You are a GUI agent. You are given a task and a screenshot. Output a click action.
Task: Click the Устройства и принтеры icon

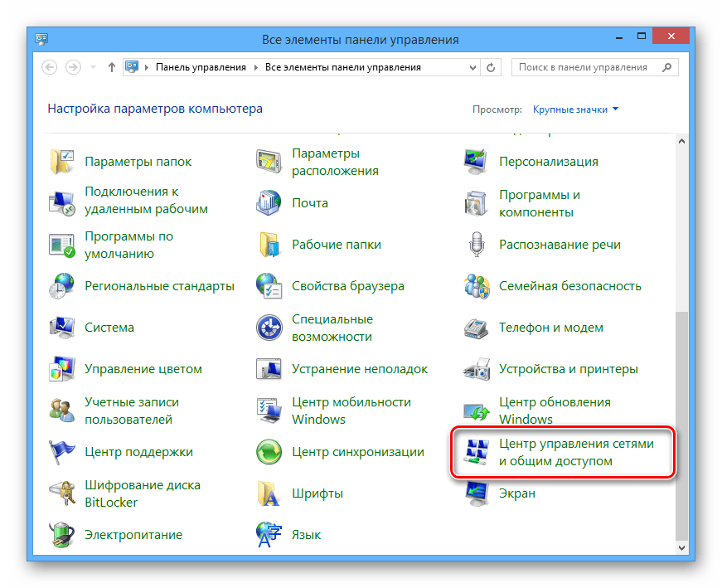click(x=477, y=369)
